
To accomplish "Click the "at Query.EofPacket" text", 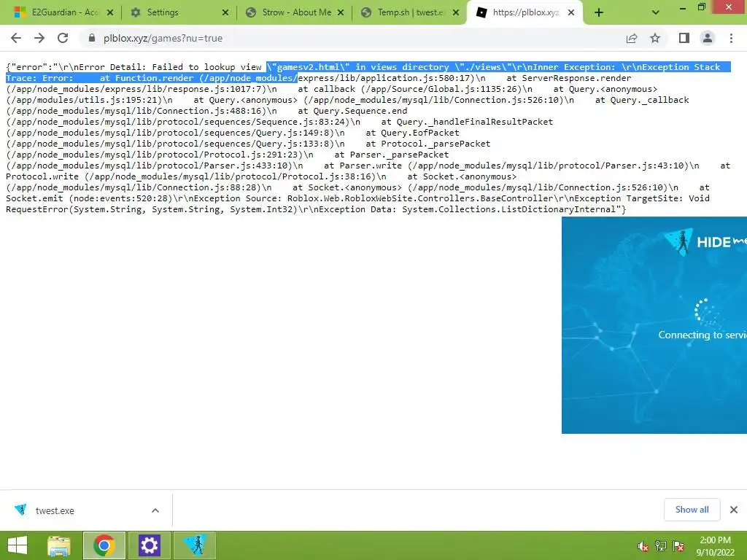I will click(x=413, y=133).
